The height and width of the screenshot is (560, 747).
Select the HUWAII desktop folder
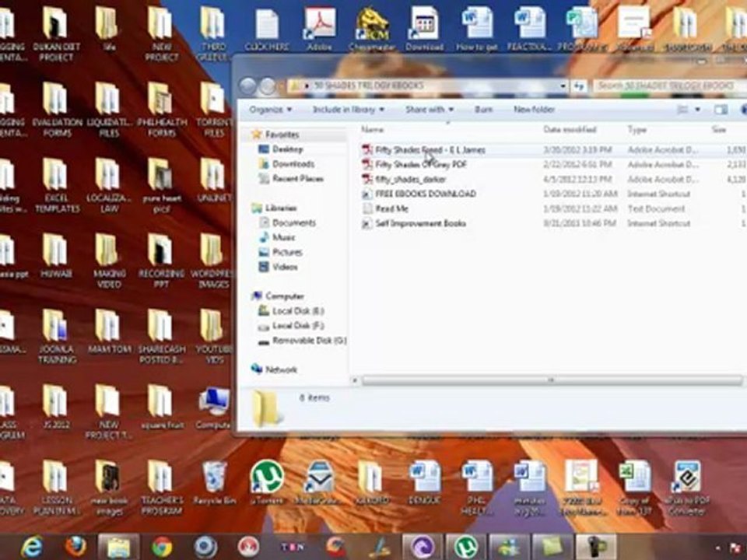coord(56,256)
